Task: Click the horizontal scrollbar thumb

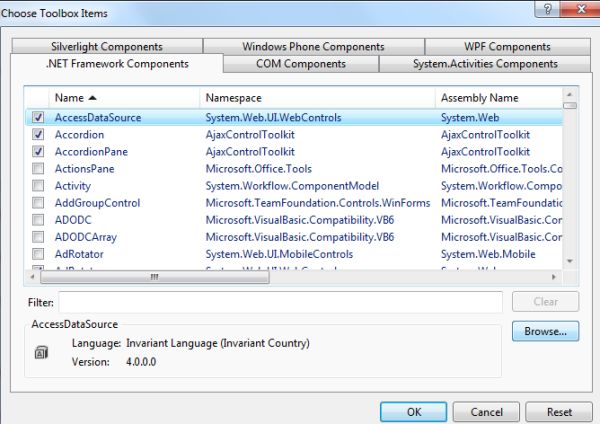Action: [155, 277]
